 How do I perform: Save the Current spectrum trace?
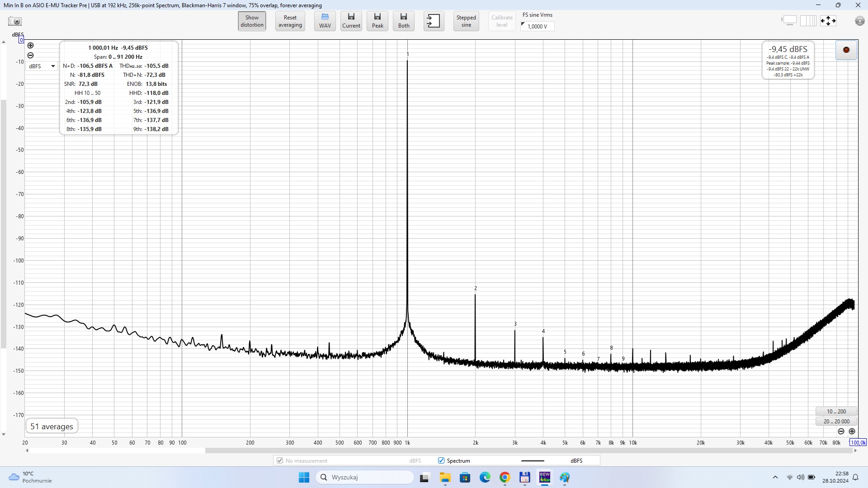point(351,21)
